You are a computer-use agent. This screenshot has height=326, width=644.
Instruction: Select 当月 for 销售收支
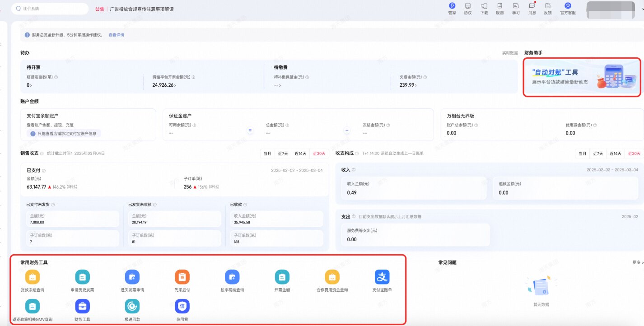click(x=267, y=154)
